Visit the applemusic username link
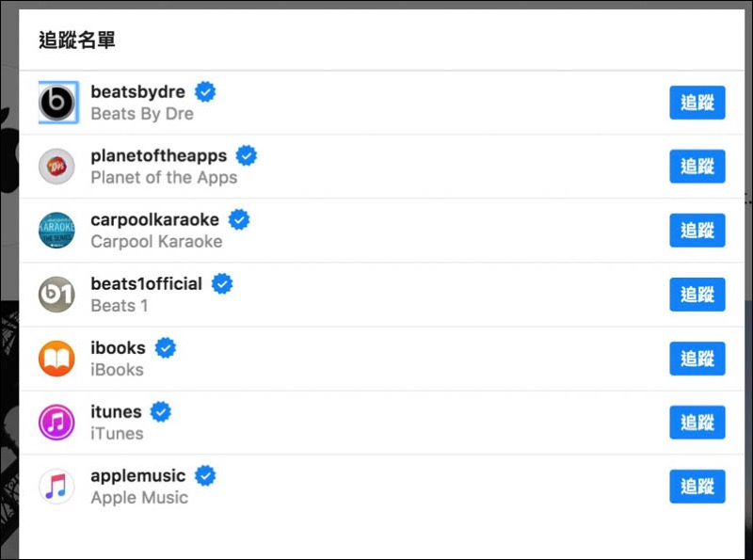 138,475
